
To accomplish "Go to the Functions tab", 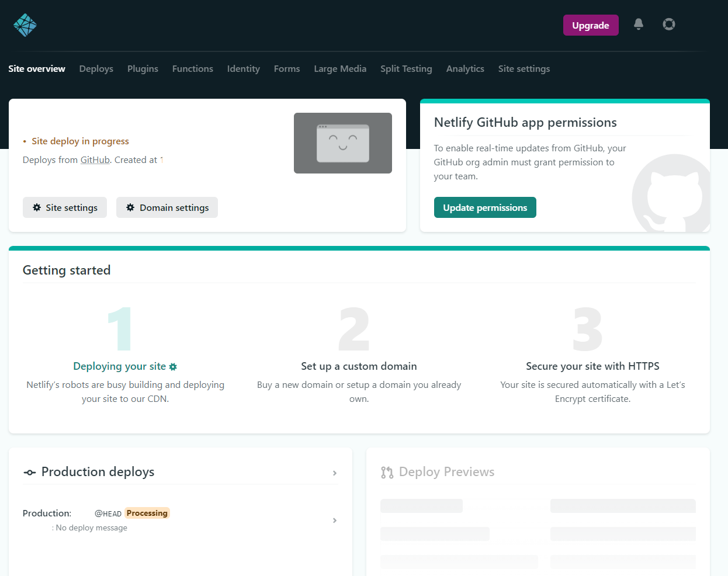I will pos(193,69).
